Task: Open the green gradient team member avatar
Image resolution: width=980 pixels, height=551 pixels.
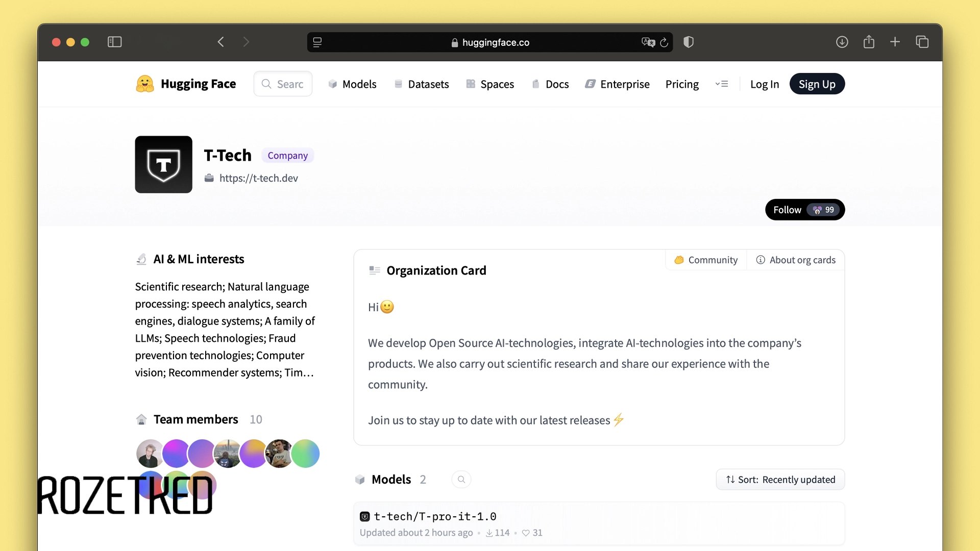Action: pos(305,454)
